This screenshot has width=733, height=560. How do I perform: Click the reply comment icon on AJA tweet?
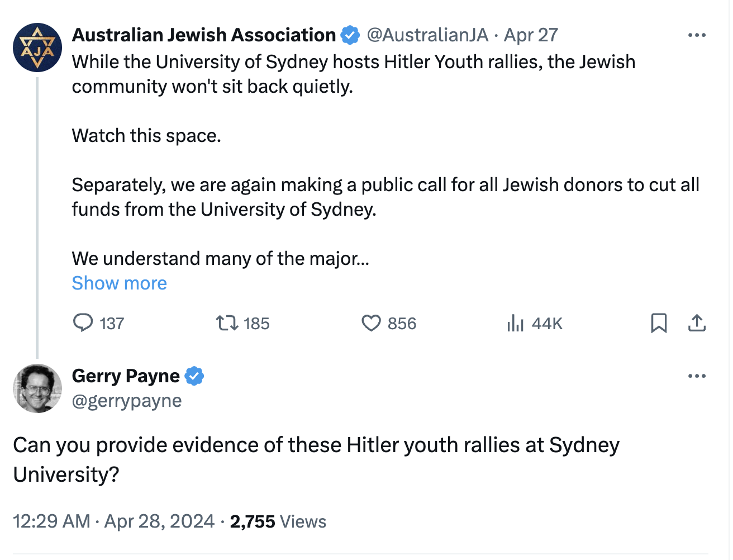83,323
